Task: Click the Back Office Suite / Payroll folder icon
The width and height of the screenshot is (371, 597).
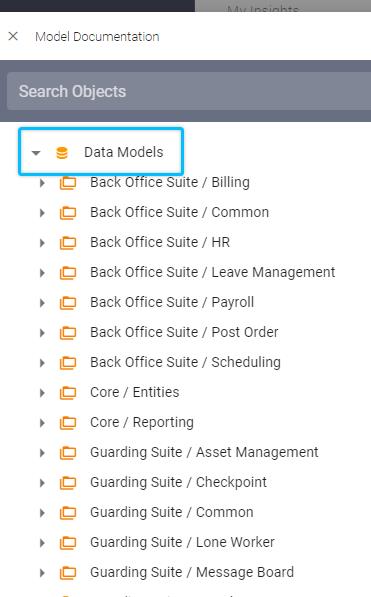Action: coord(68,303)
